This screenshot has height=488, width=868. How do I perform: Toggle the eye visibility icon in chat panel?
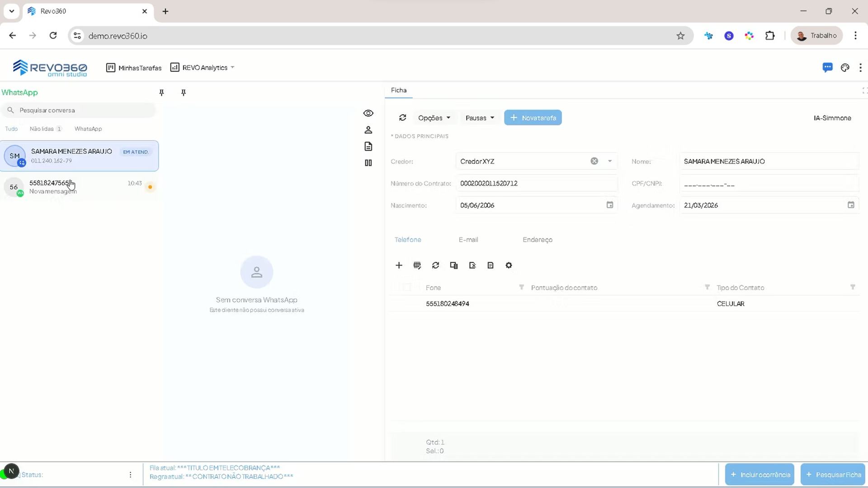click(x=368, y=113)
